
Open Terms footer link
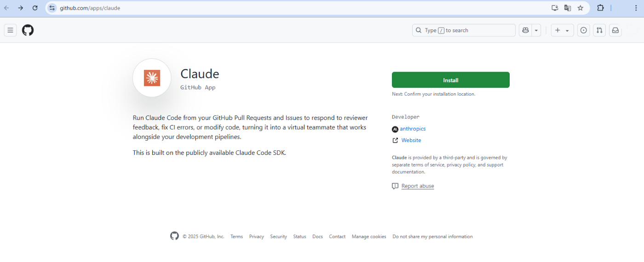[x=236, y=237]
